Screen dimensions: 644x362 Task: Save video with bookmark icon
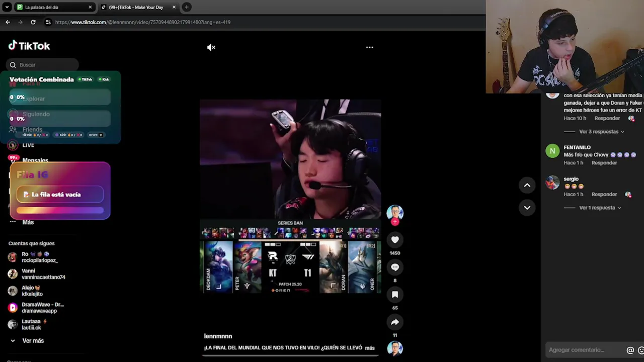[395, 295]
